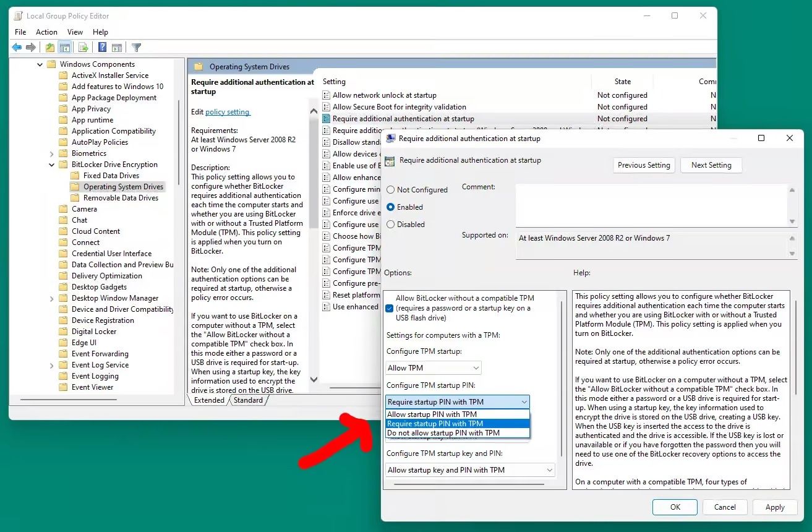
Task: Collapse the BitLocker Drive Encryption node
Action: tap(51, 165)
